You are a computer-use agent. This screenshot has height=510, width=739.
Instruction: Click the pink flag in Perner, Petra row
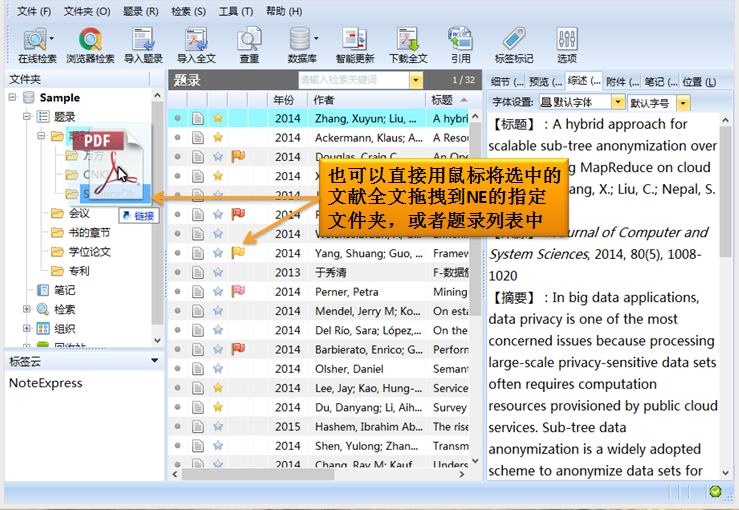click(238, 291)
